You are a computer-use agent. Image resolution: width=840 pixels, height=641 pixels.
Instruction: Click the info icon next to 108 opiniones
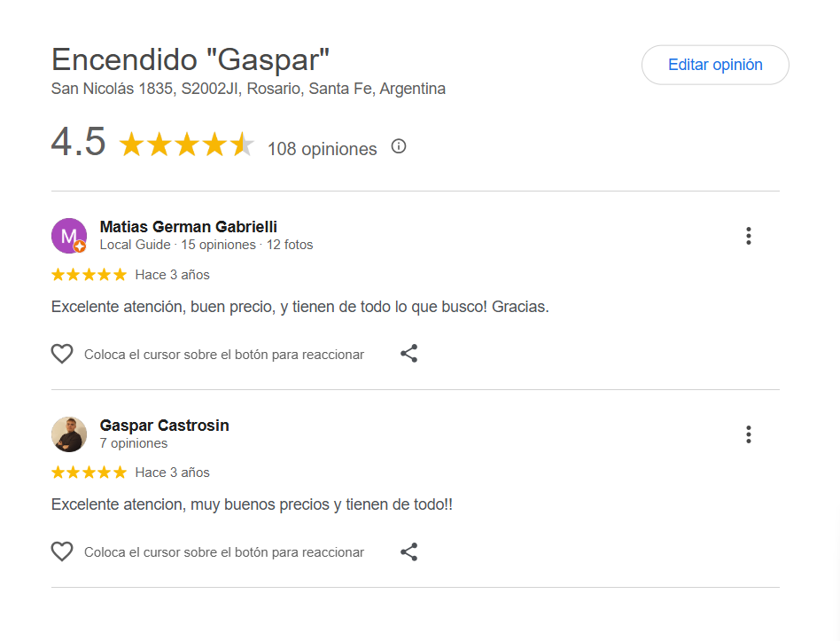[x=399, y=146]
